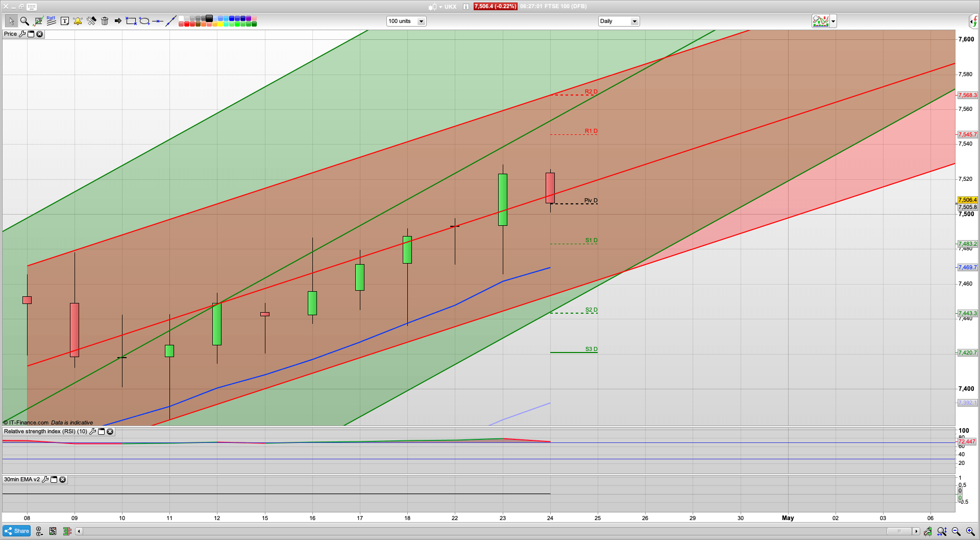Image resolution: width=980 pixels, height=540 pixels.
Task: Click the zoom to fit magnifier icon
Action: pyautogui.click(x=942, y=531)
